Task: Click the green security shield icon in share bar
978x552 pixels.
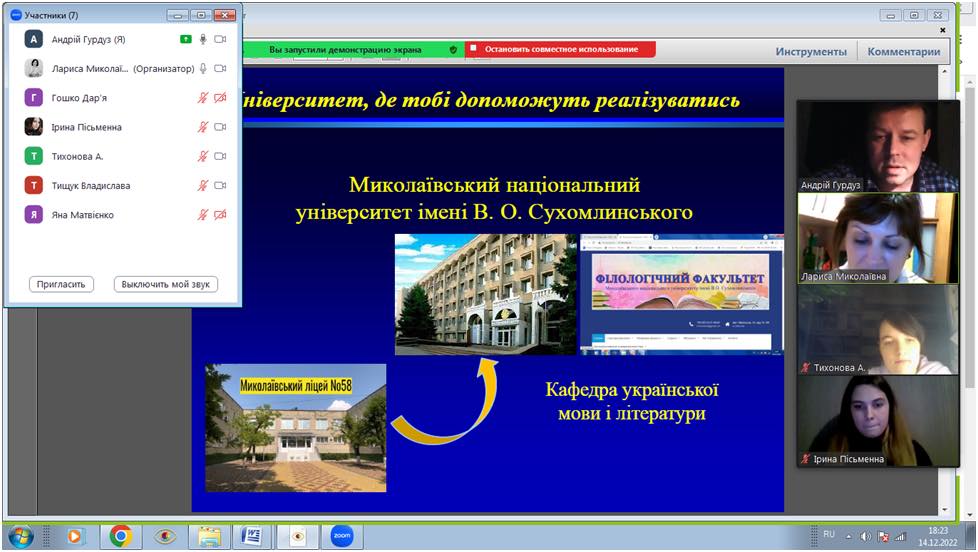Action: pos(453,49)
